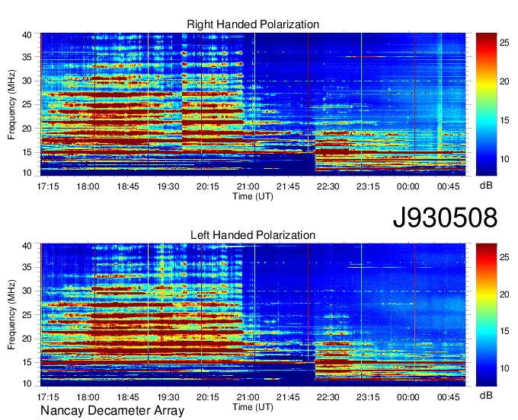Click the "20" frequency tick of Left Handed plot
Viewport: 518px width, 420px height.
coord(27,339)
